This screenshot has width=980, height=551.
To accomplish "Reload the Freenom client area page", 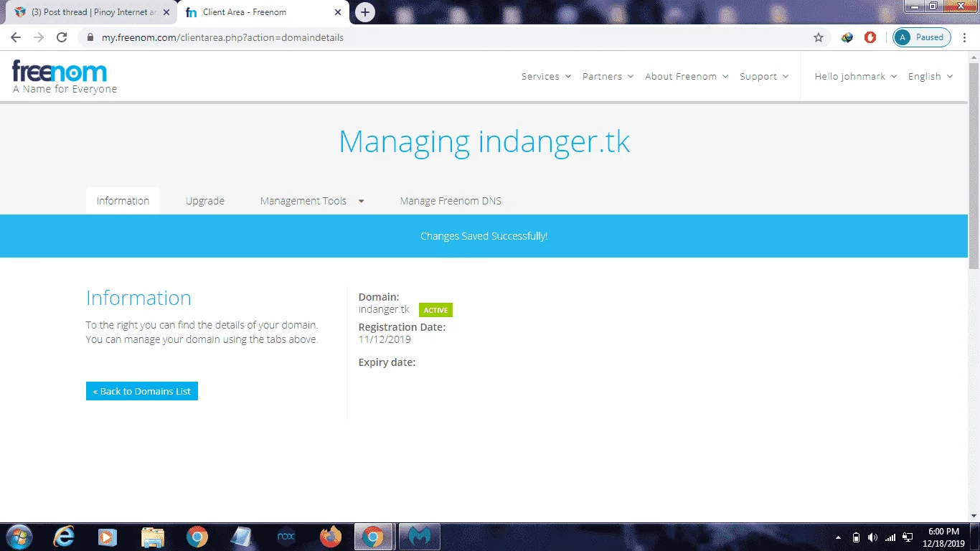I will tap(62, 37).
